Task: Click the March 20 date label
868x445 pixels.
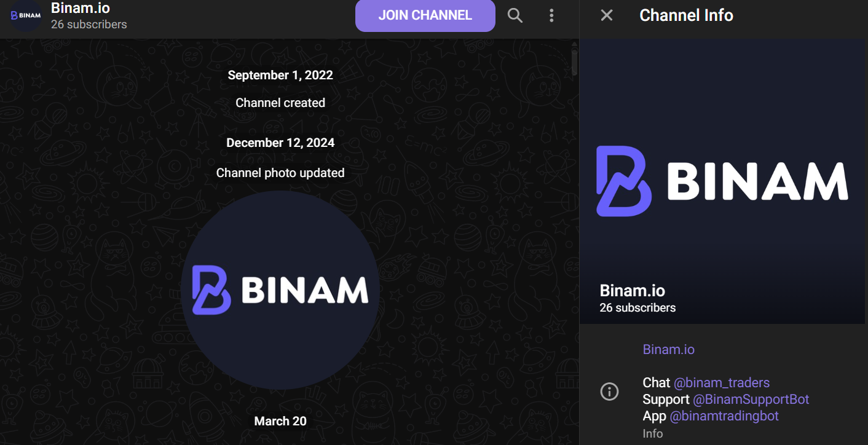Action: click(x=280, y=421)
